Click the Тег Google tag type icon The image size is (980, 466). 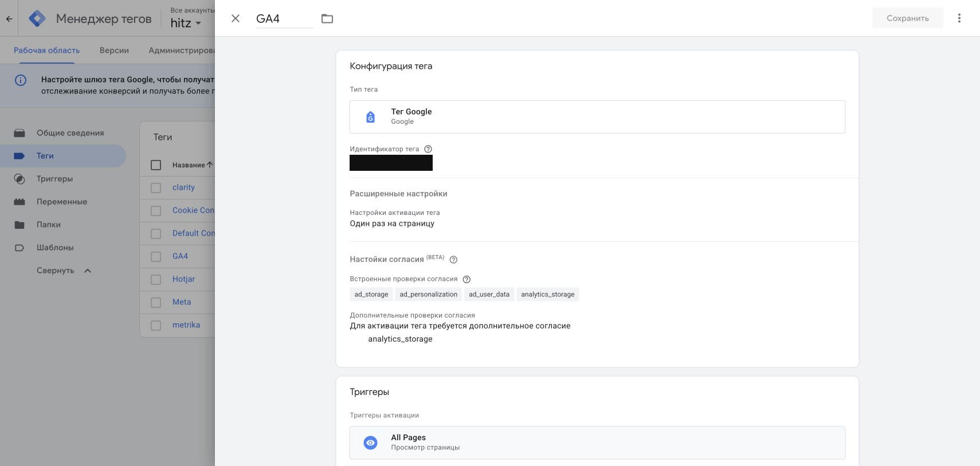[x=370, y=117]
